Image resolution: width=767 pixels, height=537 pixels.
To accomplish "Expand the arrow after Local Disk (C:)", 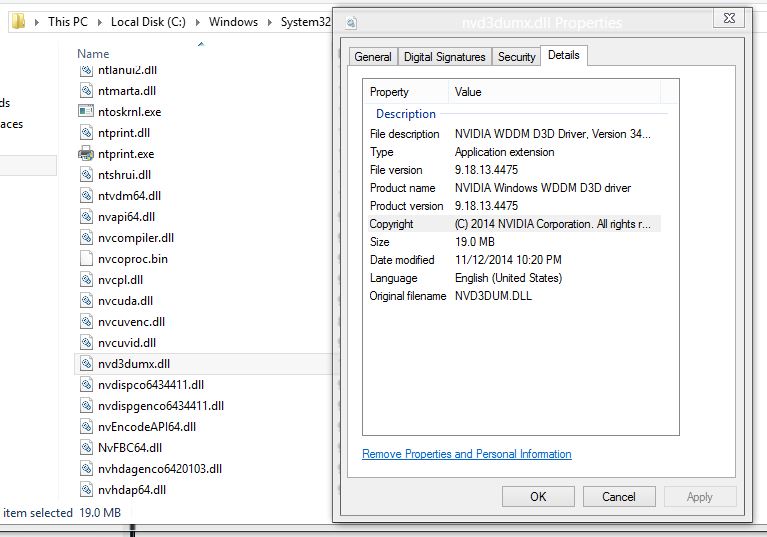I will (198, 22).
